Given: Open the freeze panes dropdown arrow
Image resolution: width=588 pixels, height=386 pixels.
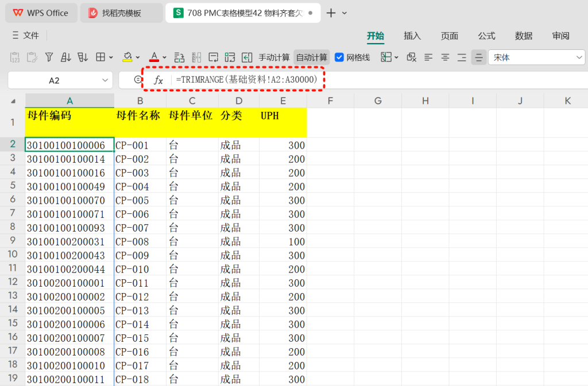Looking at the screenshot, I should [x=396, y=58].
